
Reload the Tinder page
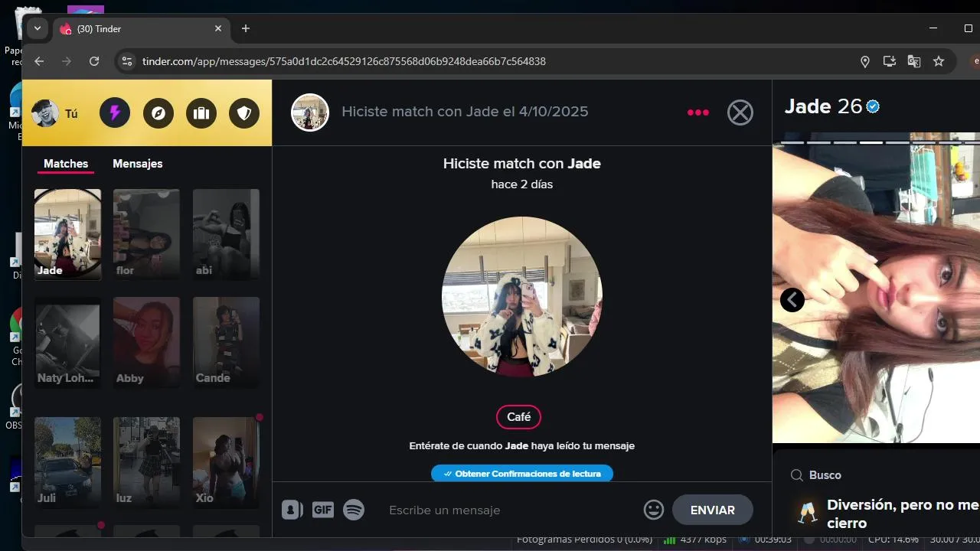tap(94, 61)
